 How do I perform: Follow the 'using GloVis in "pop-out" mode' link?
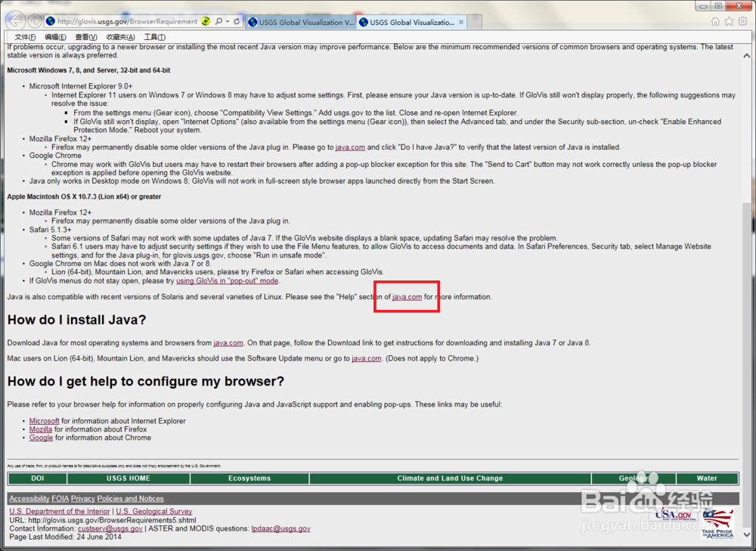227,281
